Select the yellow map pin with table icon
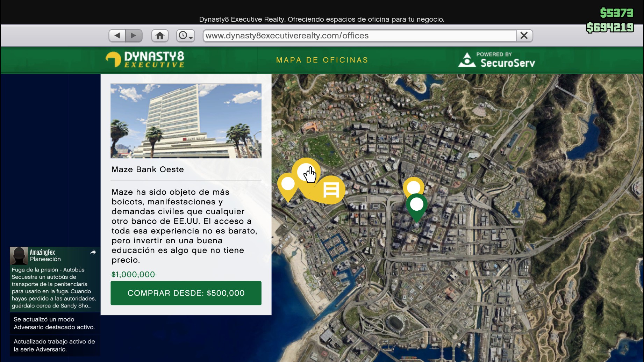644x362 pixels. coord(331,190)
